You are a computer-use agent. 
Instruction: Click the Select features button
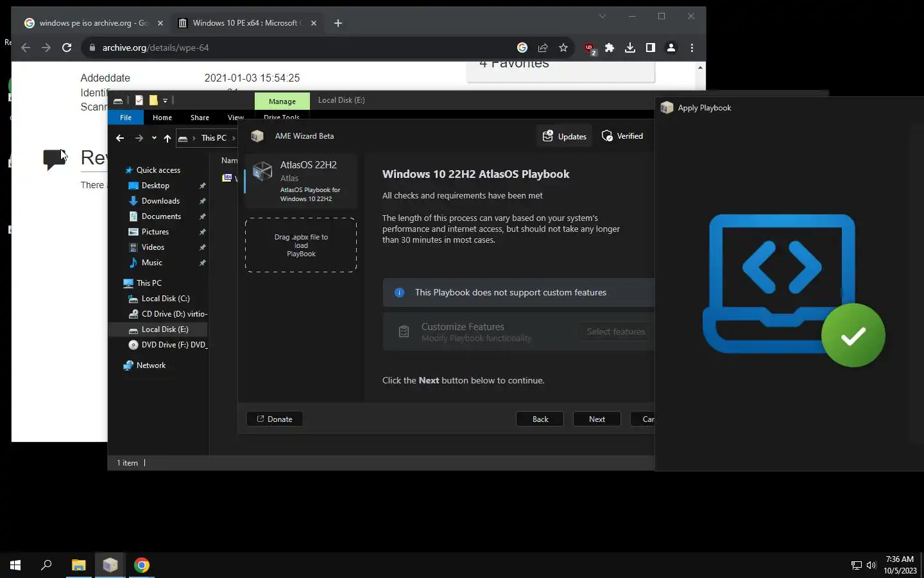pyautogui.click(x=616, y=331)
